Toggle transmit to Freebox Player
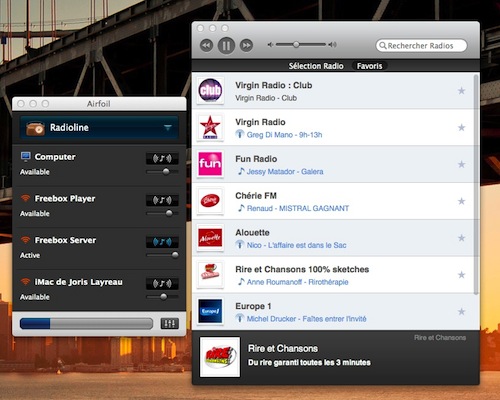This screenshot has height=400, width=500. [162, 200]
